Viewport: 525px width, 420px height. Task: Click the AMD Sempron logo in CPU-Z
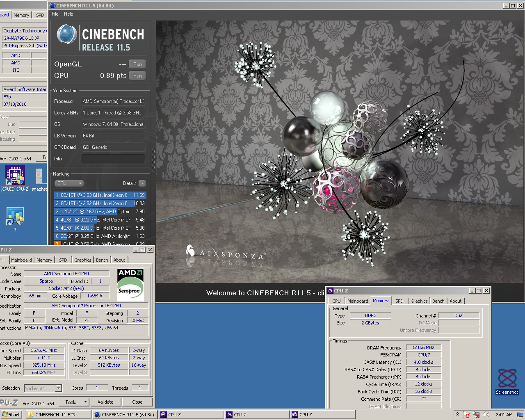pyautogui.click(x=130, y=285)
